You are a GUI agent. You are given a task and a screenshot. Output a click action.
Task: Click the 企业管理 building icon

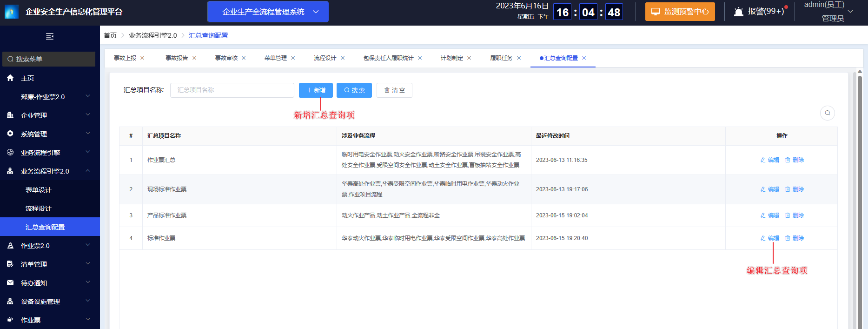pyautogui.click(x=10, y=115)
